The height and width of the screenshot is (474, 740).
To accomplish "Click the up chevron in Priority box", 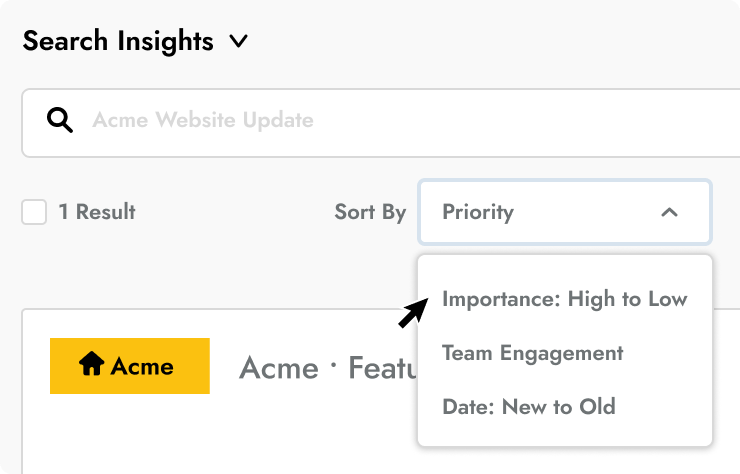I will pos(670,212).
